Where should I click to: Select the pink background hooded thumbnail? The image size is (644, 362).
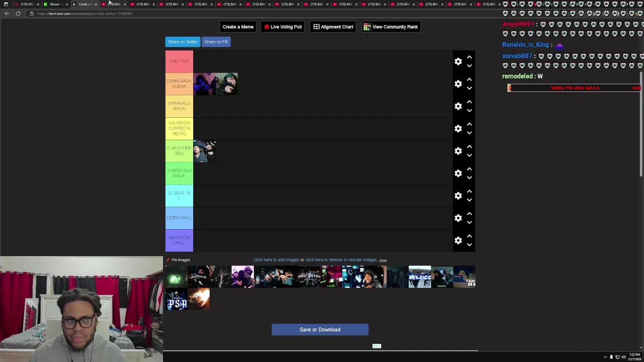[243, 277]
